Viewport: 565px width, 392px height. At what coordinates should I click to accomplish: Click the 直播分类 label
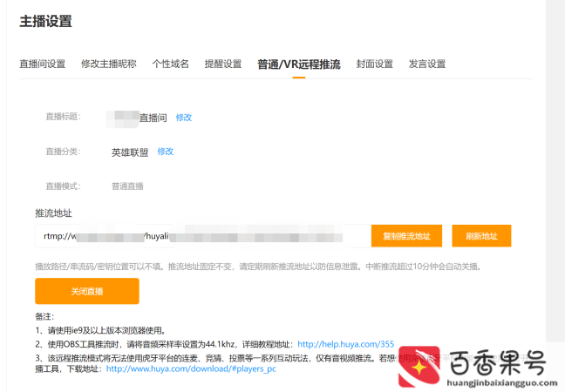63,152
